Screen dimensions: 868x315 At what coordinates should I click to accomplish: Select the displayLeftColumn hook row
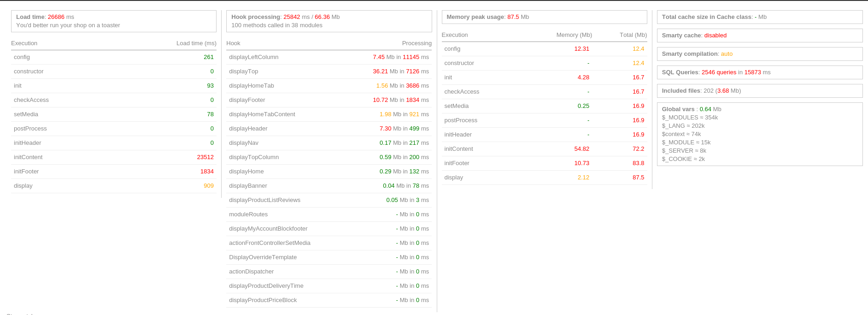click(x=329, y=57)
